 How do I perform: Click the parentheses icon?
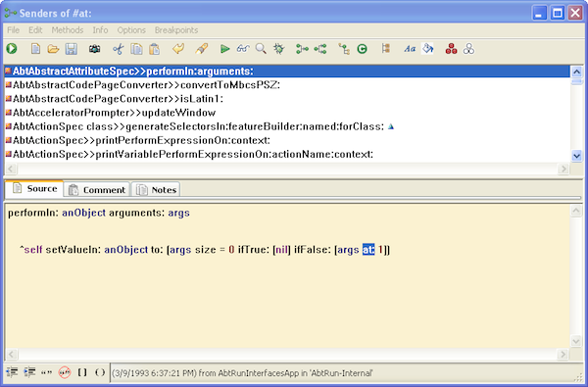tap(100, 372)
